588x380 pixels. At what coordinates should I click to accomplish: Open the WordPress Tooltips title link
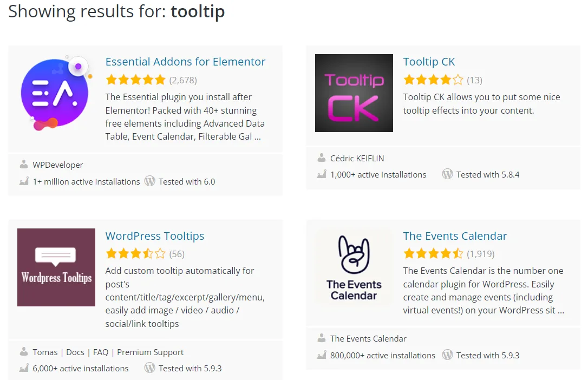[155, 236]
